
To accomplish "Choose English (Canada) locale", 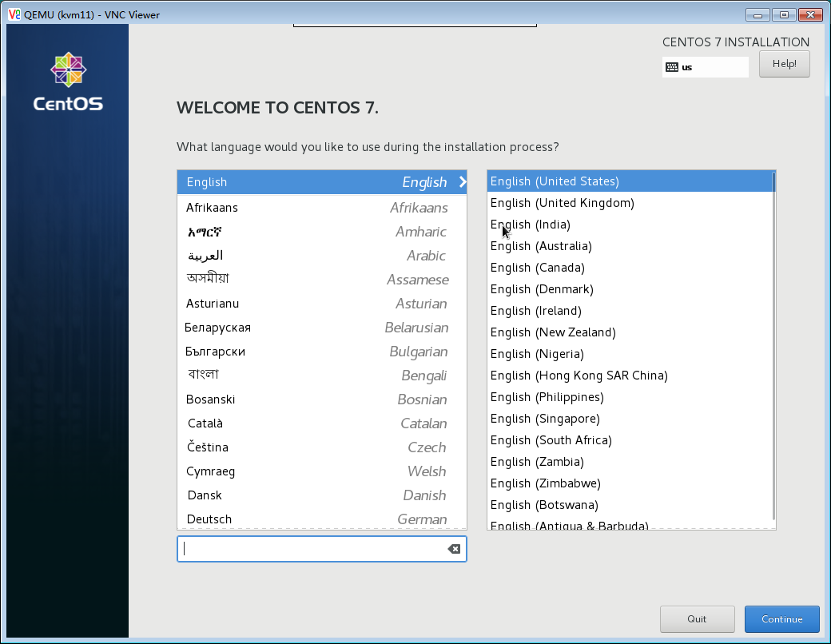I will click(x=630, y=268).
